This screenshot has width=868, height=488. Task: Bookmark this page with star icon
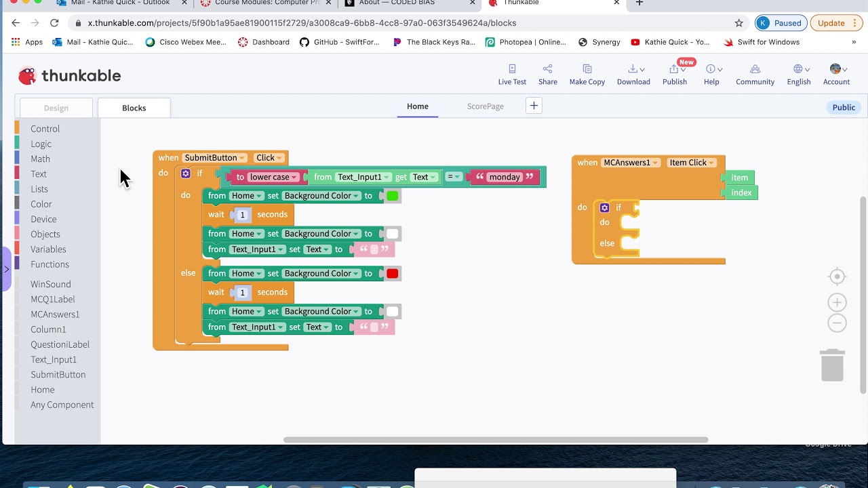point(738,23)
